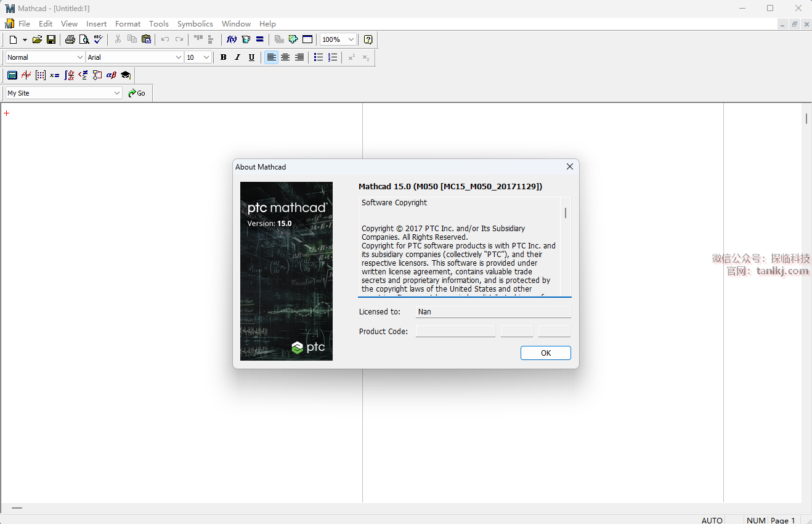This screenshot has width=812, height=524.
Task: Open the Calculus toolbar
Action: pyautogui.click(x=69, y=75)
